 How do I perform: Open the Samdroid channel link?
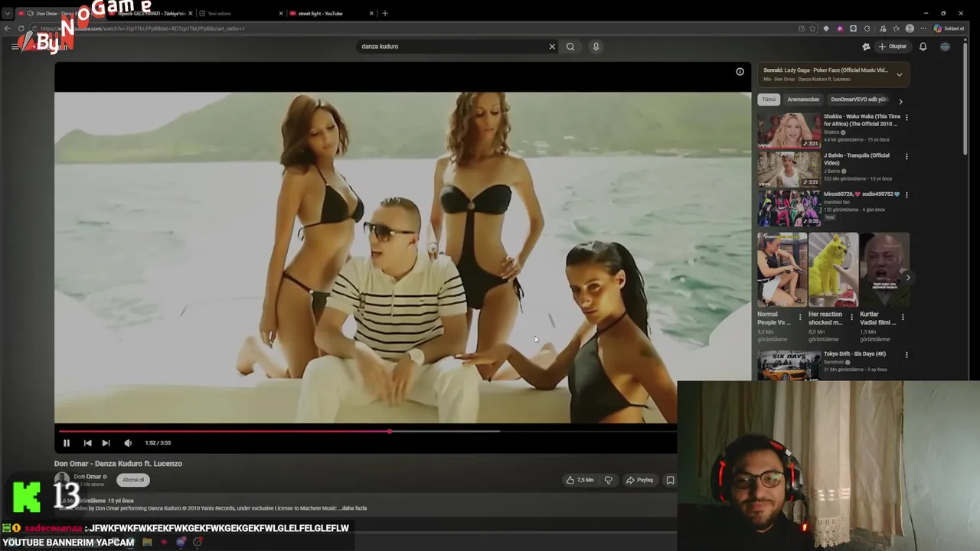click(835, 362)
